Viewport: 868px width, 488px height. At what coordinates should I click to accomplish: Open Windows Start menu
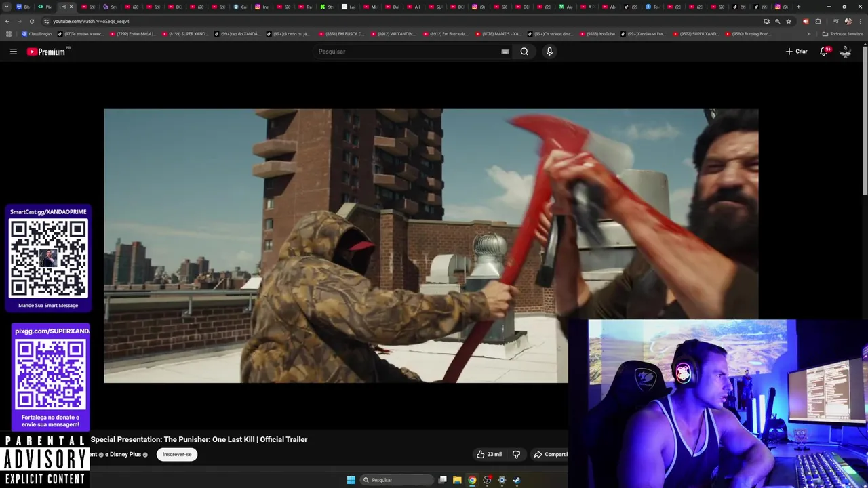(351, 480)
